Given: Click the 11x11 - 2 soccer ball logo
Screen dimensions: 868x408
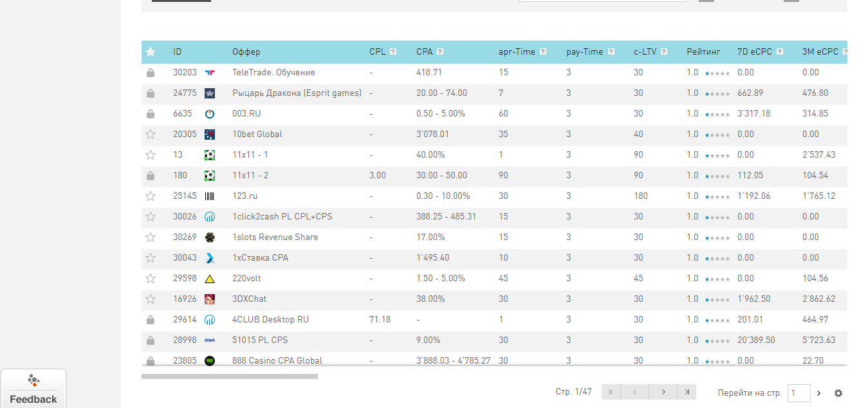Looking at the screenshot, I should point(210,176).
